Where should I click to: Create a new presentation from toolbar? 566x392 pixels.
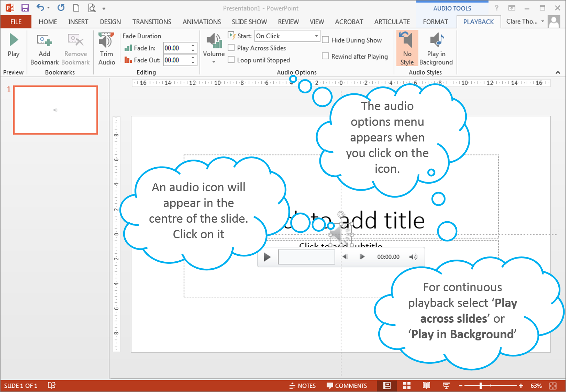[76, 8]
